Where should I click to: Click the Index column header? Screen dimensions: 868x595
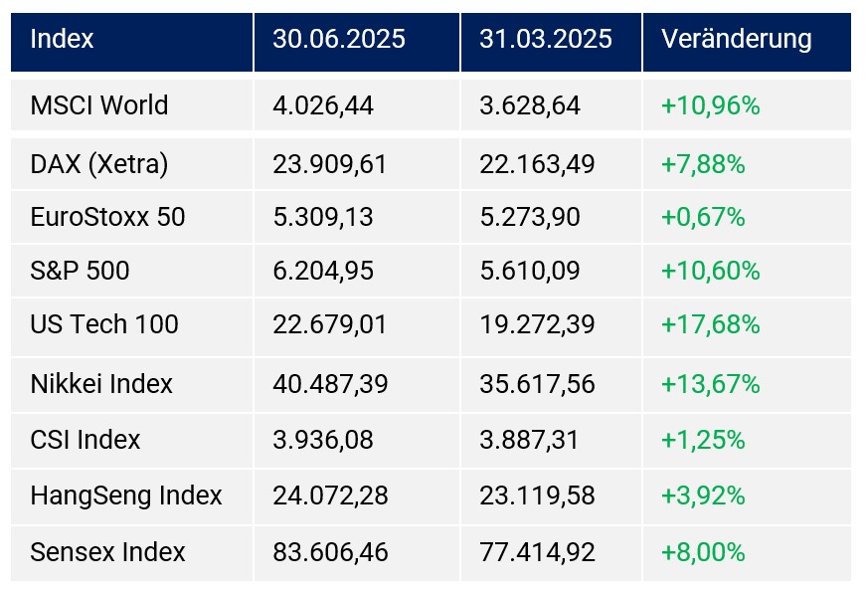click(62, 40)
